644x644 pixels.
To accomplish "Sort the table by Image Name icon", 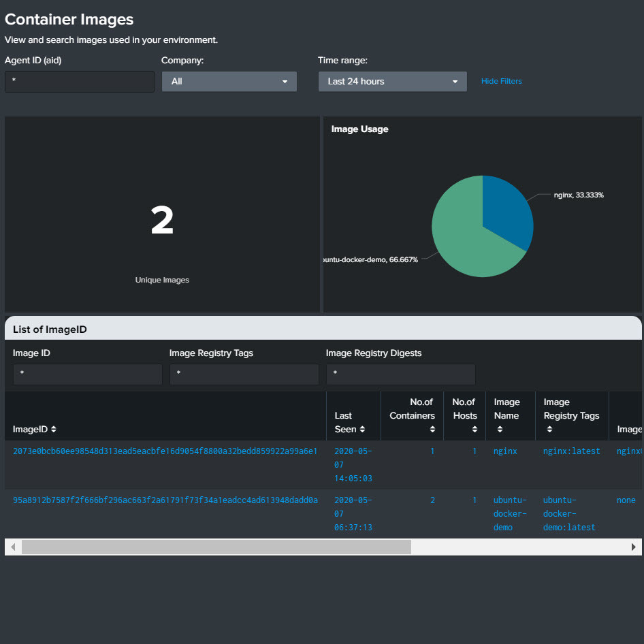I will 500,430.
